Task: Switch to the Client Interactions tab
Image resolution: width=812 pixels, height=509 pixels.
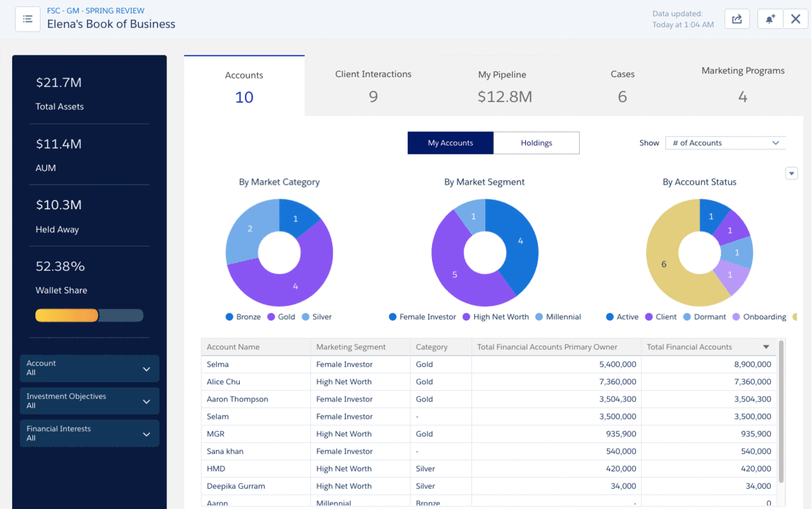Action: point(373,86)
